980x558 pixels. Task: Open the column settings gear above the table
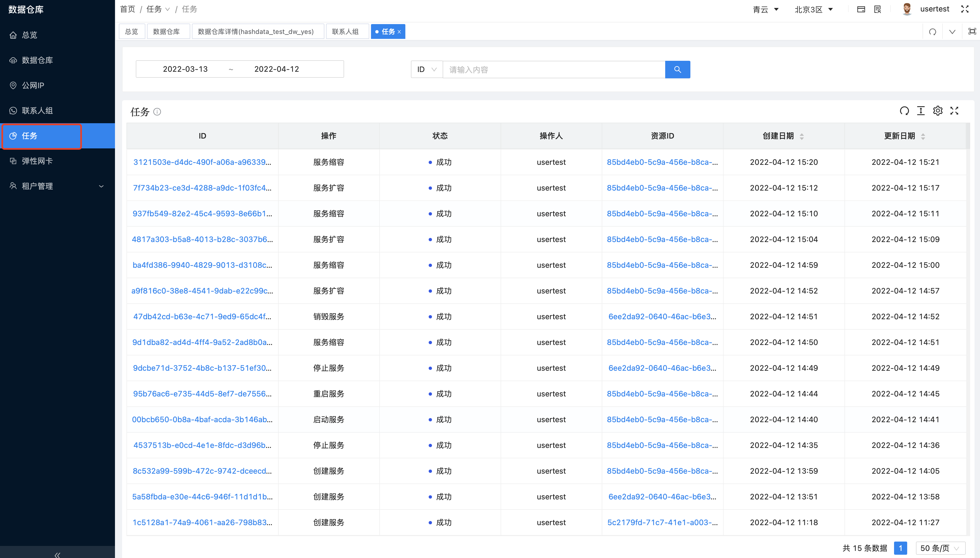tap(938, 110)
